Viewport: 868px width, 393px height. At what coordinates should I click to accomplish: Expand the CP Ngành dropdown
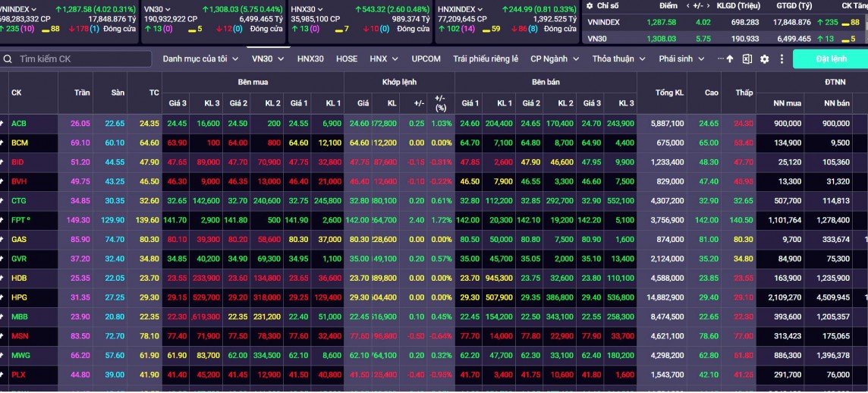pyautogui.click(x=554, y=59)
